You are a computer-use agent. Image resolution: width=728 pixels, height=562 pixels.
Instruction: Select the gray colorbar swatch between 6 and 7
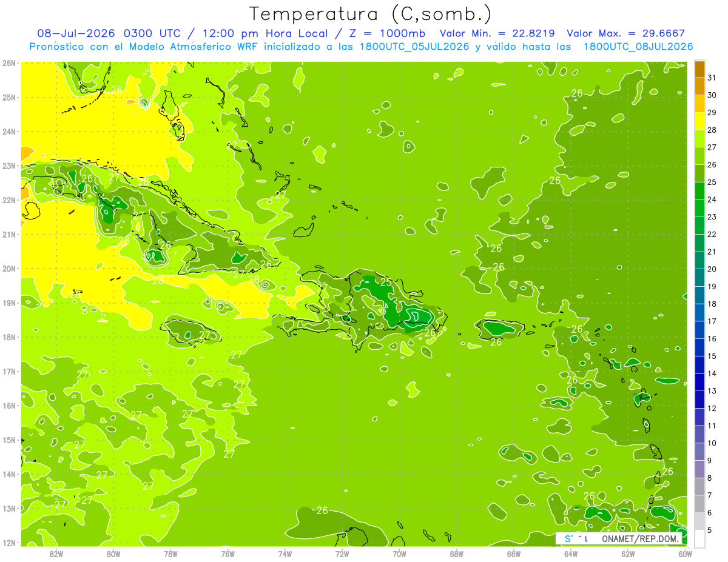click(699, 504)
